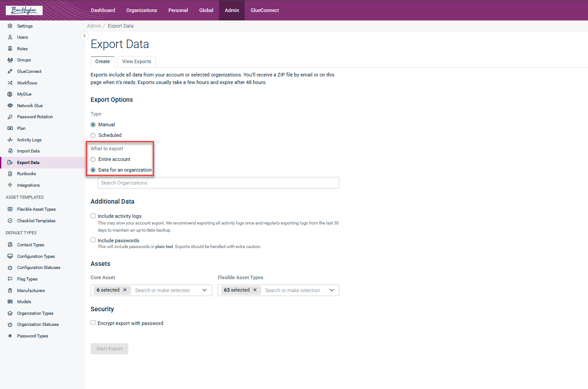Click the Flag Types flag icon
This screenshot has width=588, height=389.
click(10, 279)
